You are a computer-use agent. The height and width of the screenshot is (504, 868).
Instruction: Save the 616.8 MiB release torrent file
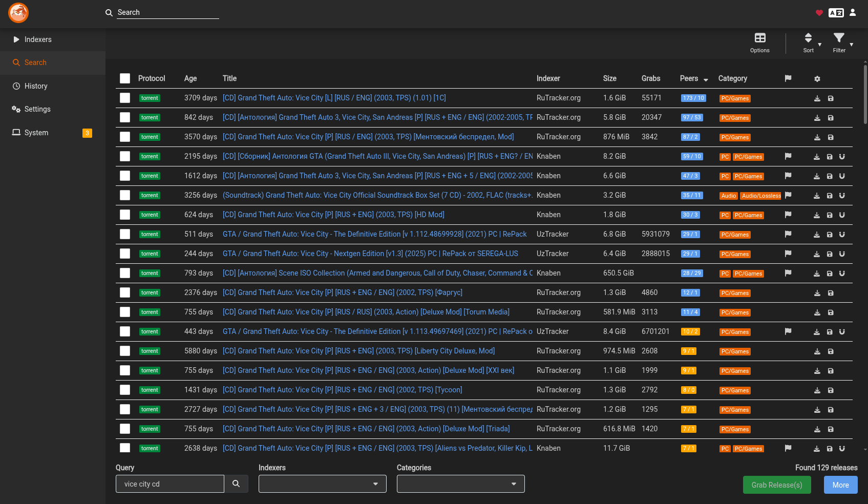coord(831,429)
